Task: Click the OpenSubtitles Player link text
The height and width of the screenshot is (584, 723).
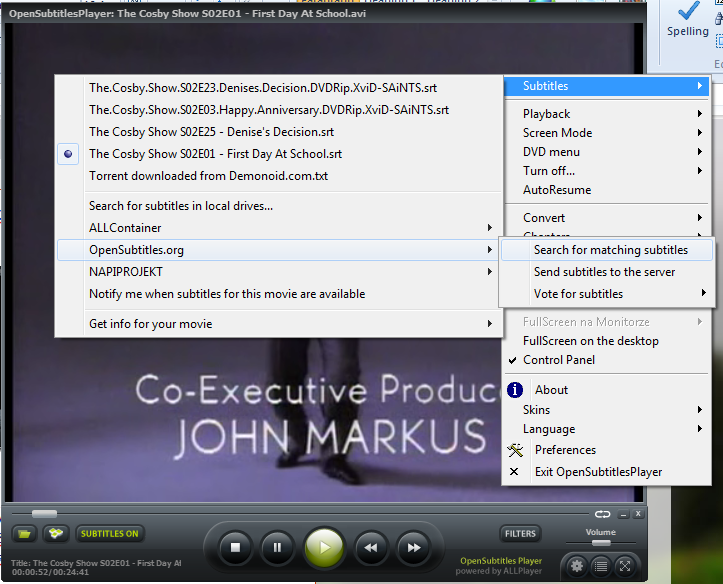Action: point(501,561)
